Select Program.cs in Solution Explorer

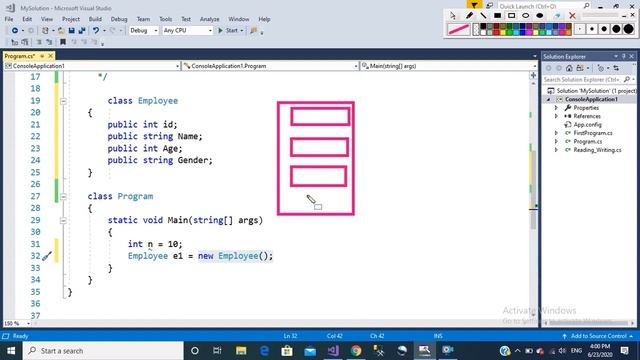[x=587, y=142]
